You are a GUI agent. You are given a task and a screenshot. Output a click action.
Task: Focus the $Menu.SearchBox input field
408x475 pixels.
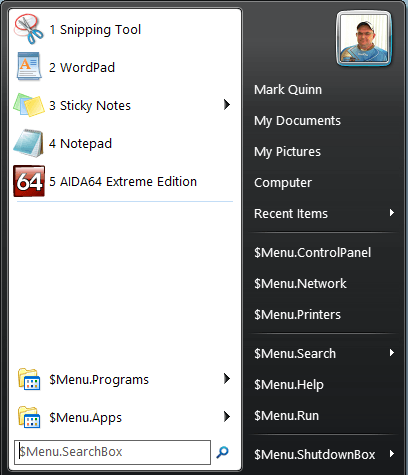(112, 452)
